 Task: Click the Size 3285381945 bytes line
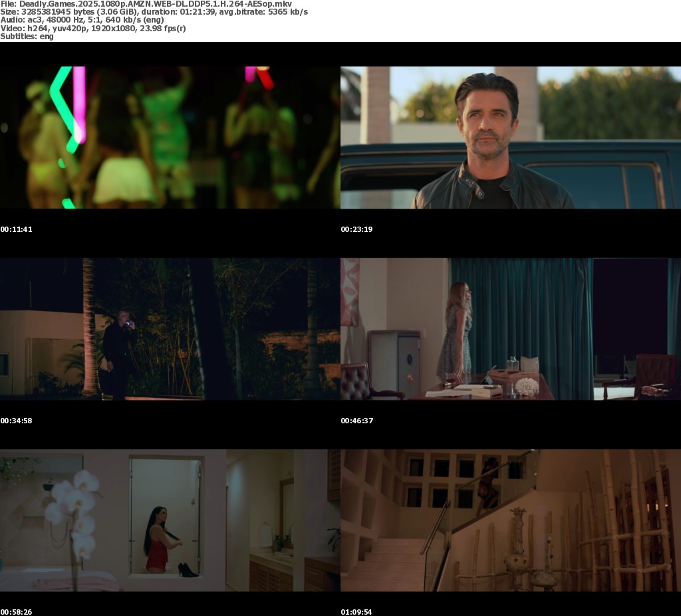pos(154,12)
